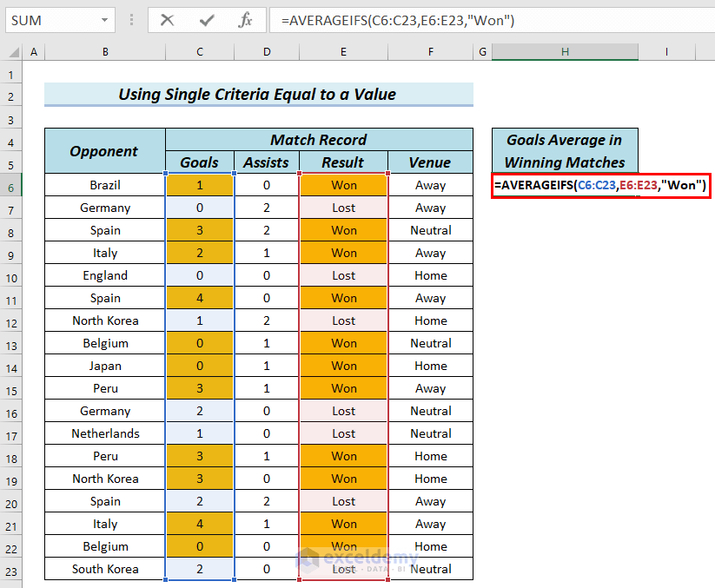Click the Won result cell for Brazil

(x=343, y=185)
